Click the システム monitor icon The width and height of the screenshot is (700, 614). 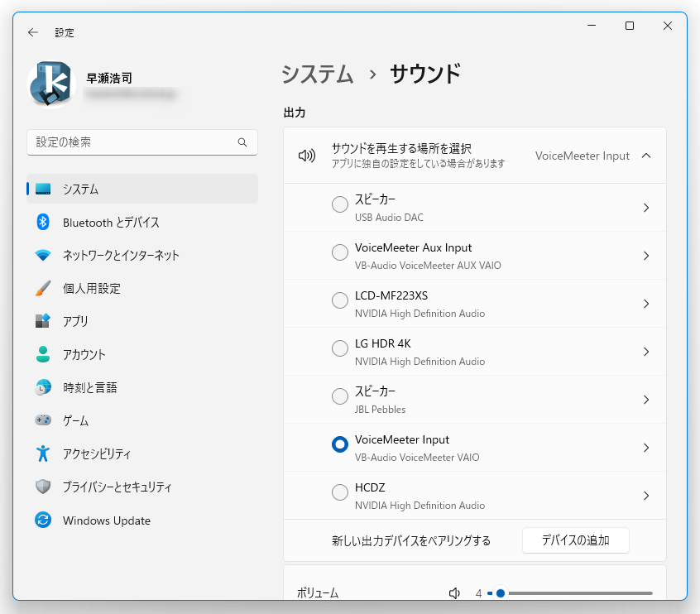coord(43,189)
